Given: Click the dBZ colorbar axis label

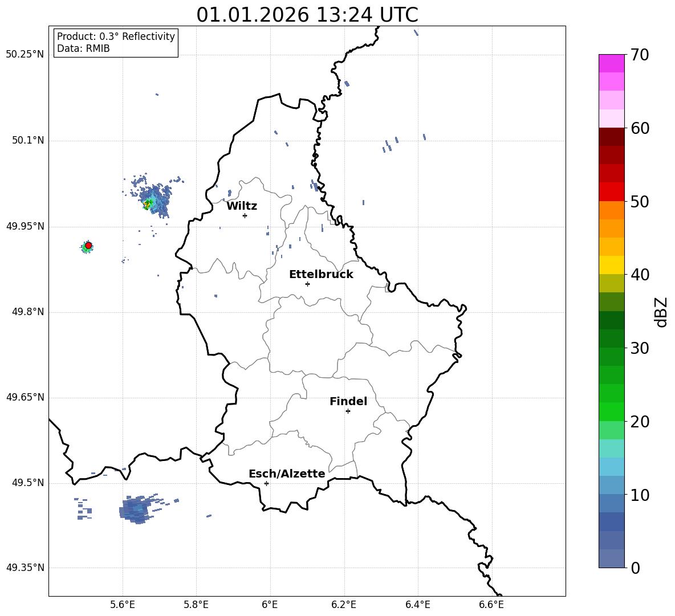Looking at the screenshot, I should click(x=662, y=312).
